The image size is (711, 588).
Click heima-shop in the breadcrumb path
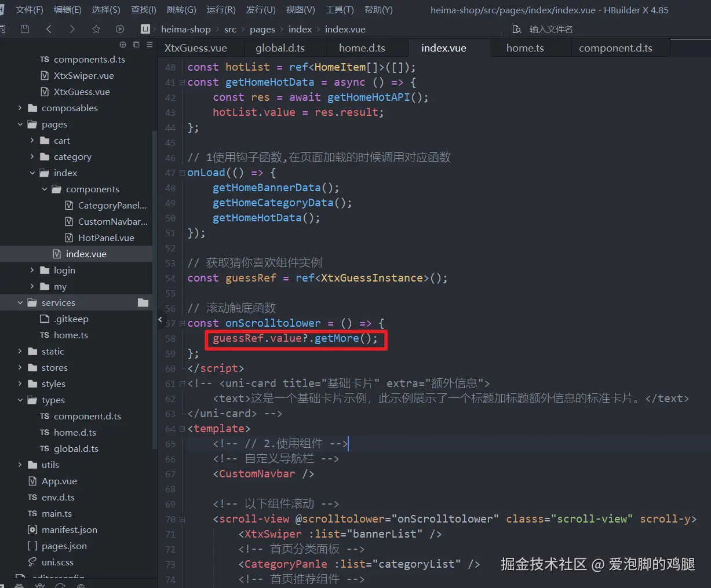[186, 29]
